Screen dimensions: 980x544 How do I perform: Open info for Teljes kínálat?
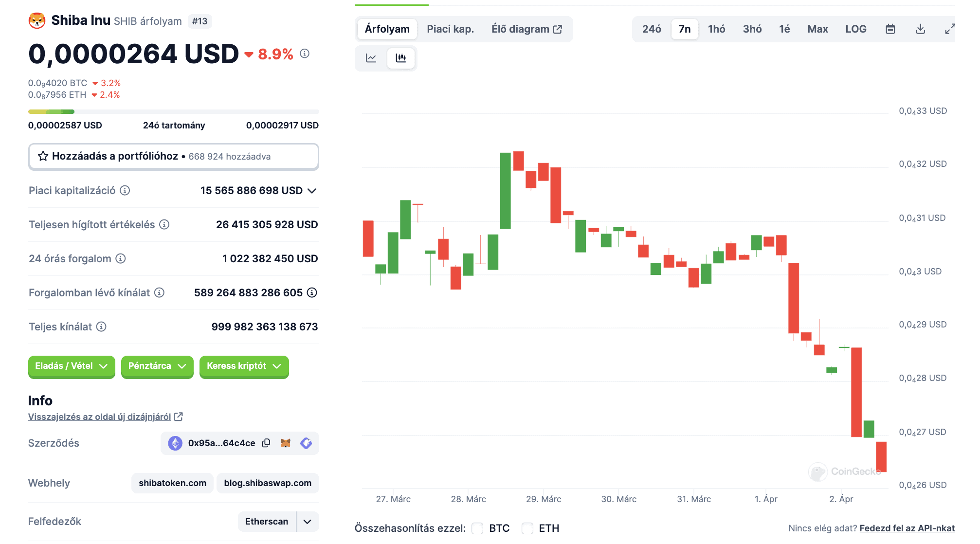click(101, 326)
